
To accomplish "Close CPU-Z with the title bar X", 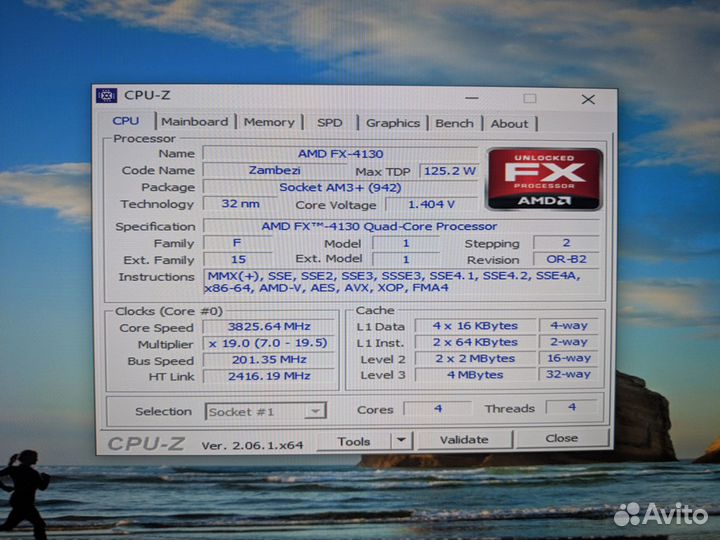I will coord(588,99).
